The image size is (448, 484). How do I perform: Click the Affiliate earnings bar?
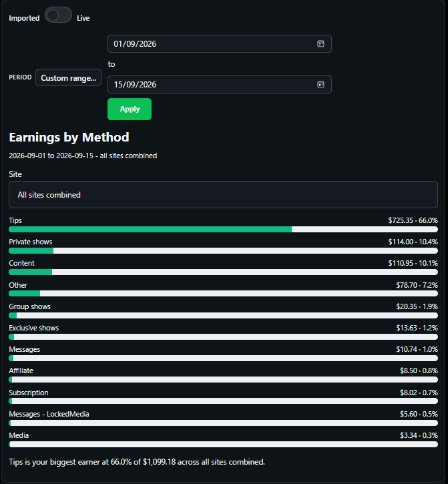(223, 379)
